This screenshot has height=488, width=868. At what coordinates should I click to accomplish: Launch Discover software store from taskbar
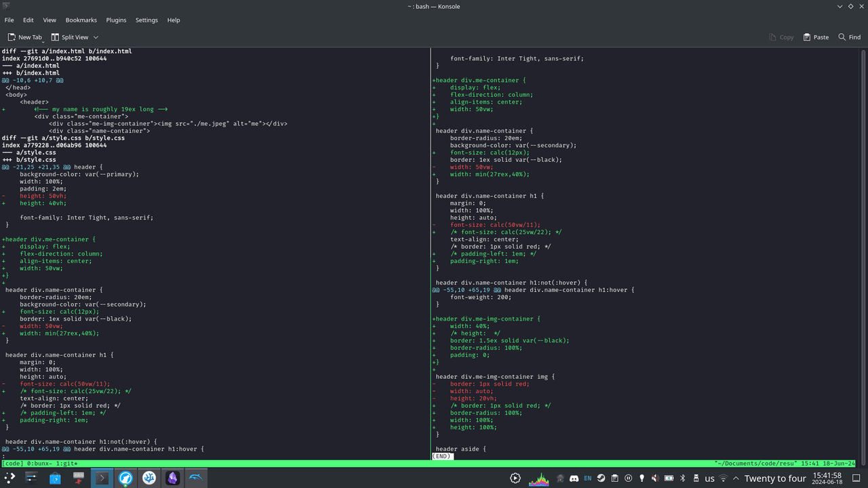click(56, 478)
